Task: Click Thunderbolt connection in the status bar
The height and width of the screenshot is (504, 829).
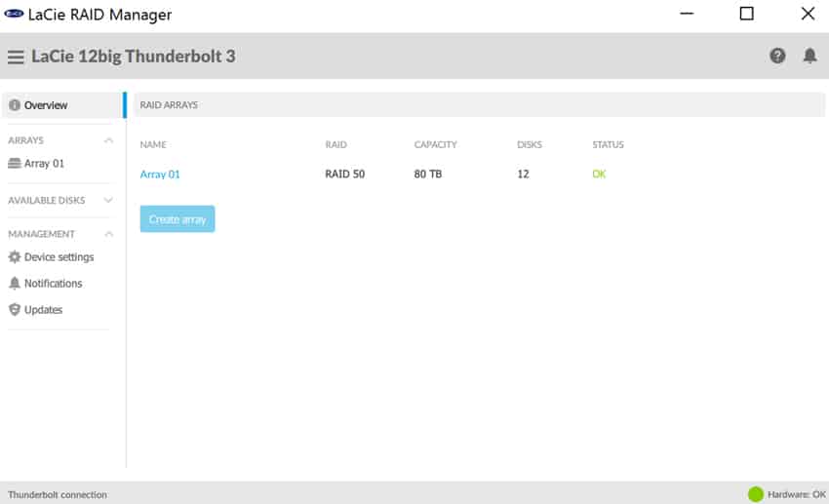Action: pos(58,495)
